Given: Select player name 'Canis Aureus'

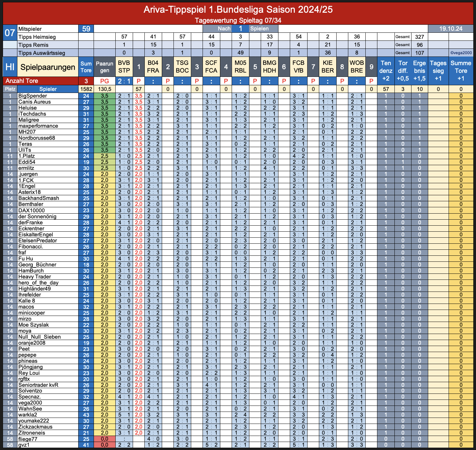Looking at the screenshot, I should coord(34,102).
